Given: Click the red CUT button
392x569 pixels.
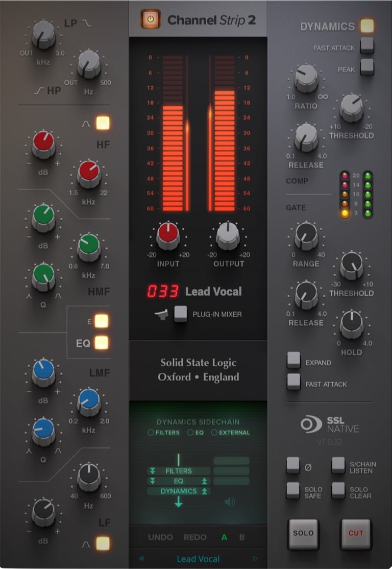Looking at the screenshot, I should pos(356,534).
